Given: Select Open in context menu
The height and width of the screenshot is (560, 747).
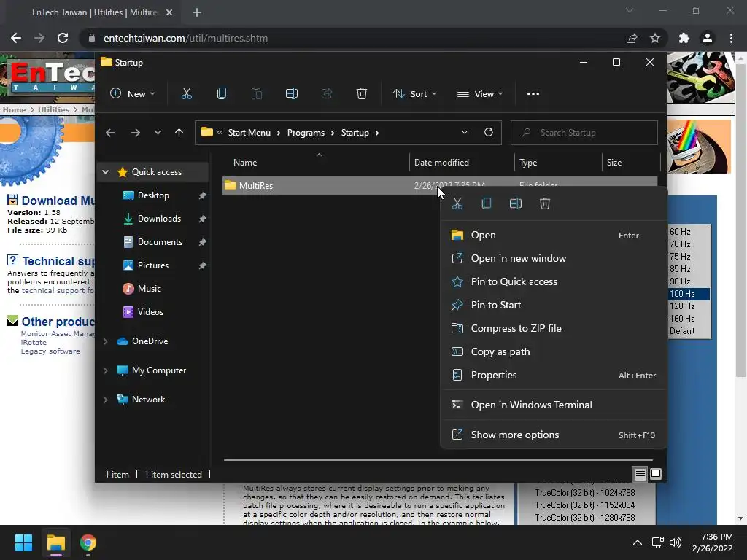Looking at the screenshot, I should pos(553,236).
